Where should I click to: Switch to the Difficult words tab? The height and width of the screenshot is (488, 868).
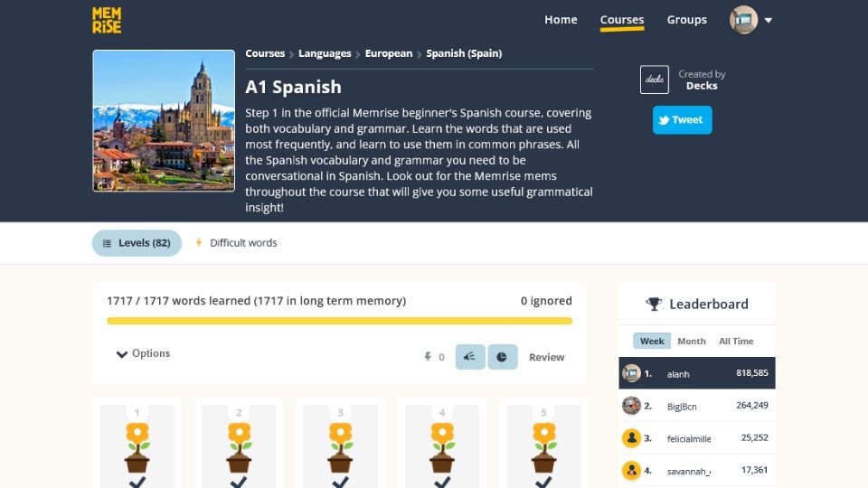coord(236,243)
